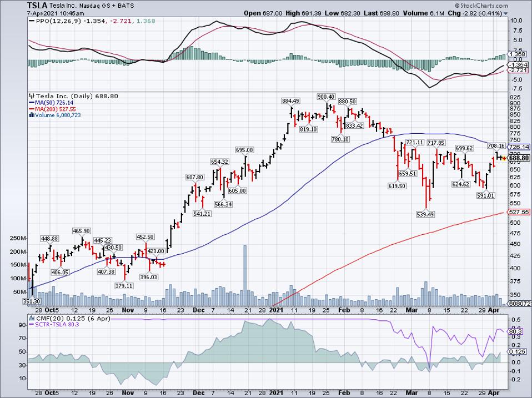The width and height of the screenshot is (532, 398).
Task: Select the SCTR-TSLA 80.3 legend entry
Action: 54,324
